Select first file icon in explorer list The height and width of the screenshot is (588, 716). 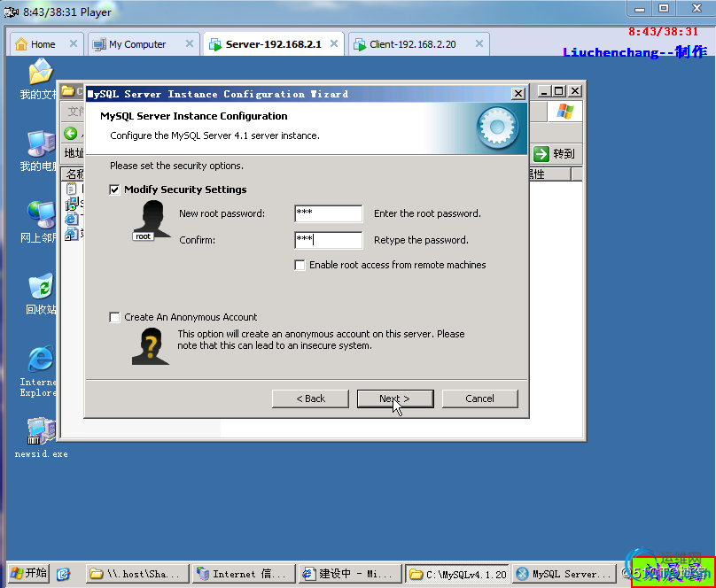click(72, 189)
